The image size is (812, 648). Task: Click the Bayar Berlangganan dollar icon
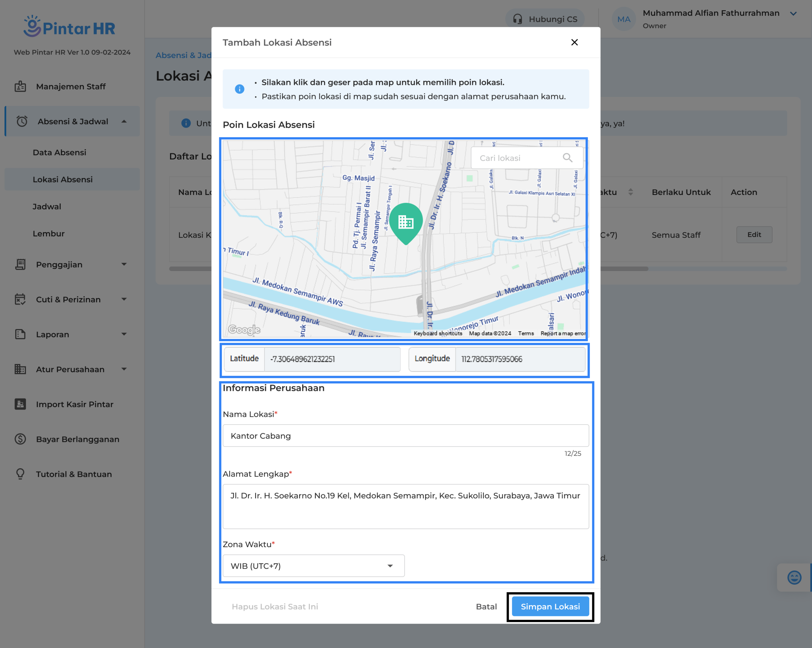[20, 439]
